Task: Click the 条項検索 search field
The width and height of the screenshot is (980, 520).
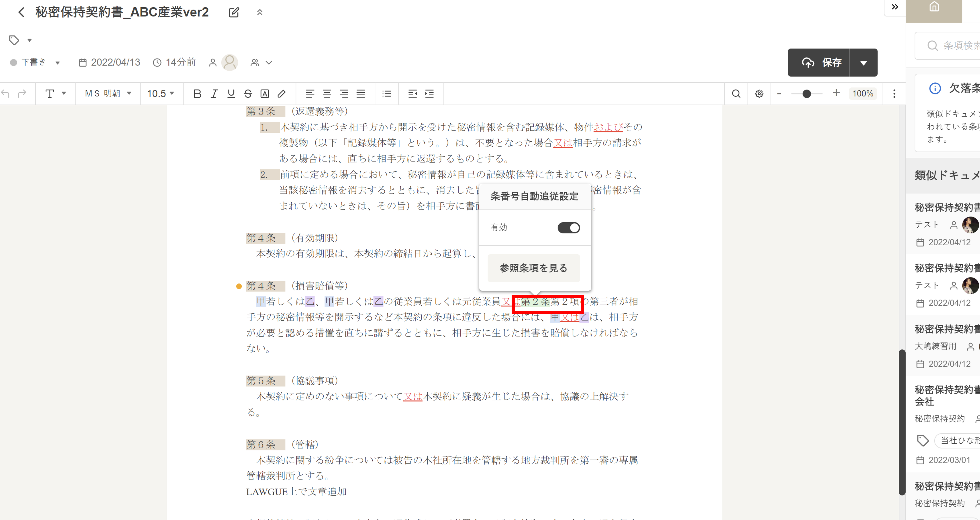Action: tap(955, 46)
